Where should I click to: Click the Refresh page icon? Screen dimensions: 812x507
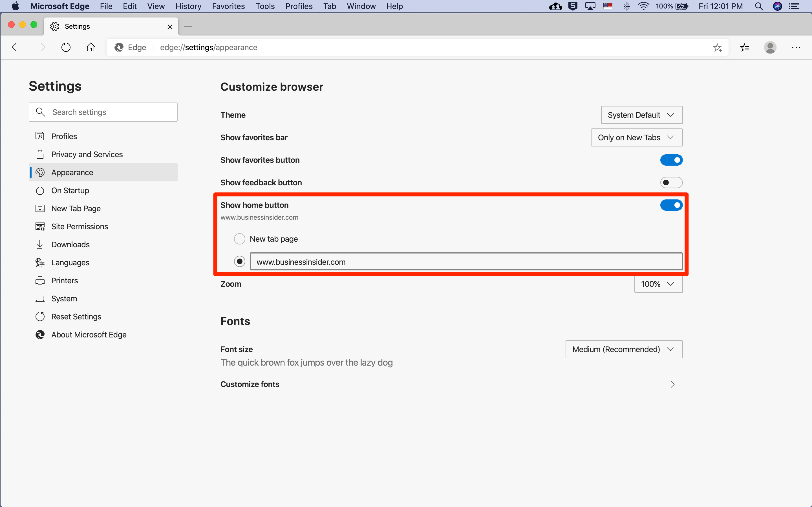click(66, 47)
